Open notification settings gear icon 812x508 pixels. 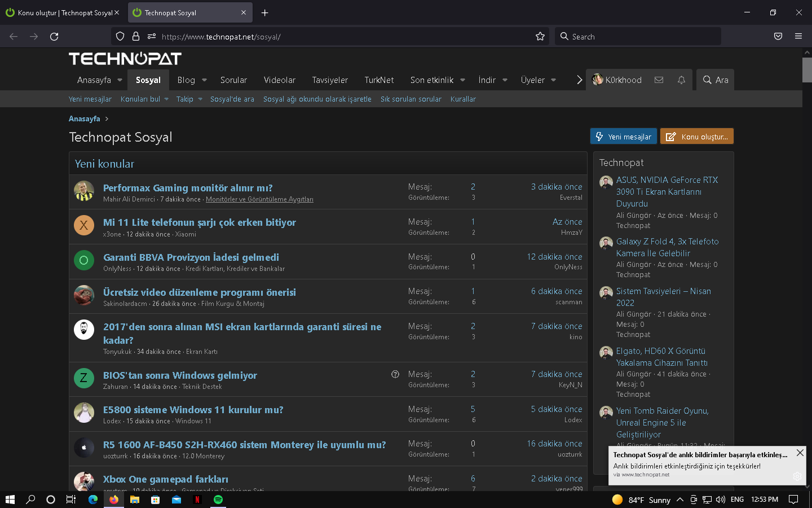797,476
